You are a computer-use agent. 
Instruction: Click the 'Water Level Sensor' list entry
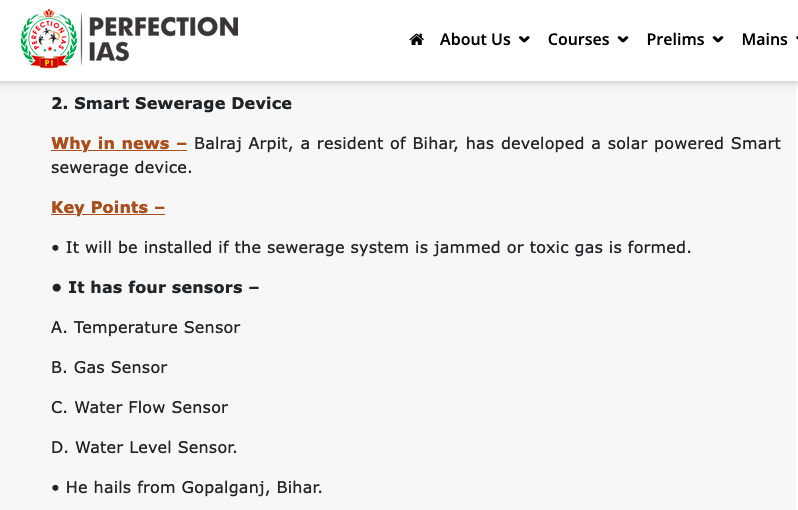coord(144,447)
